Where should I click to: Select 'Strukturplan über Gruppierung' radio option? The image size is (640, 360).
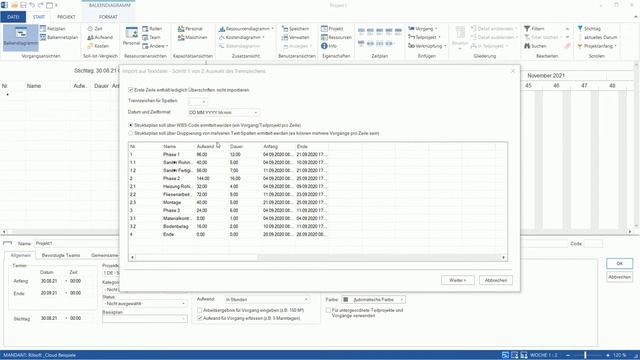pyautogui.click(x=131, y=133)
